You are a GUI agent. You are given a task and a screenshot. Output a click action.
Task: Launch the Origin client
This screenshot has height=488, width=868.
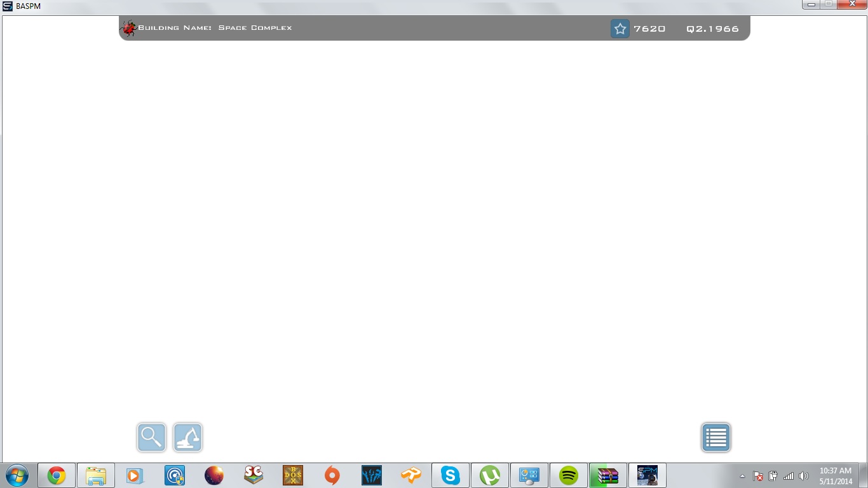pyautogui.click(x=331, y=475)
